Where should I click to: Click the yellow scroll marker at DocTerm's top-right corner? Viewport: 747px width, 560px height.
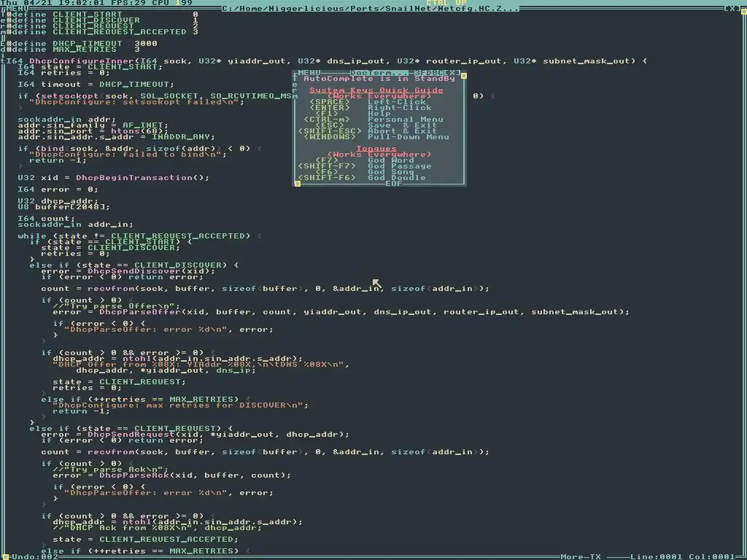[x=463, y=76]
